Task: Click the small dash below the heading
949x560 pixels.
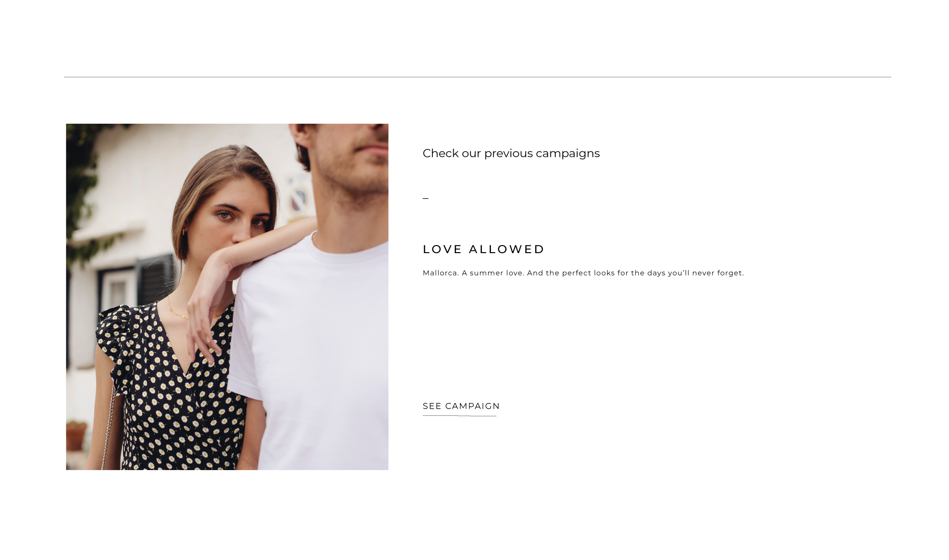Action: click(x=426, y=198)
